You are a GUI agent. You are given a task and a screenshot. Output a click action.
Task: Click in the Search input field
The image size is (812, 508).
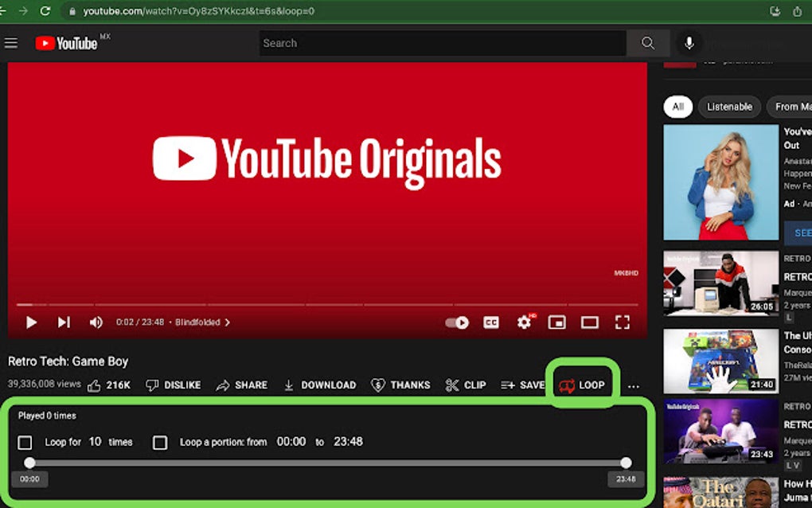pos(443,43)
